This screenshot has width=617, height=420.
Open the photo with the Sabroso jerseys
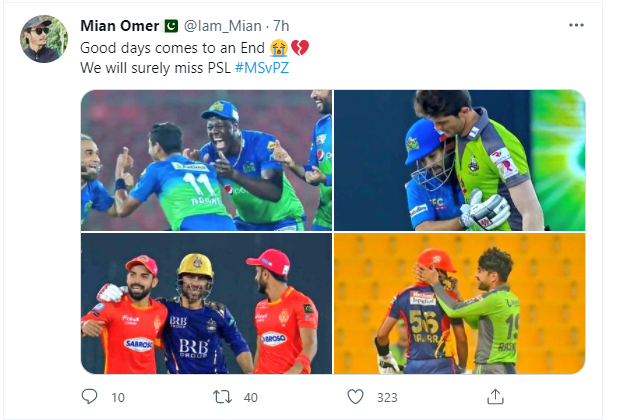click(x=205, y=304)
